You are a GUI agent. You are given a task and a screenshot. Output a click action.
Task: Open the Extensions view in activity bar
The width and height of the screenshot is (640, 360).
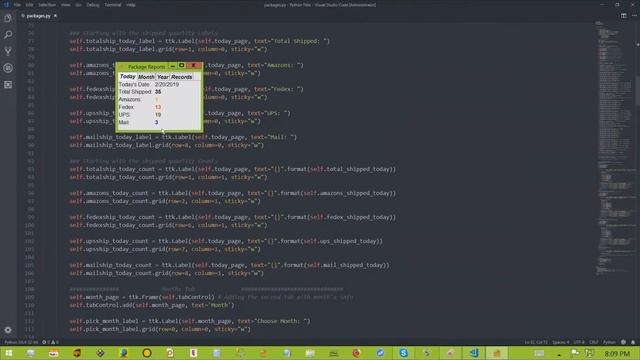click(8, 84)
